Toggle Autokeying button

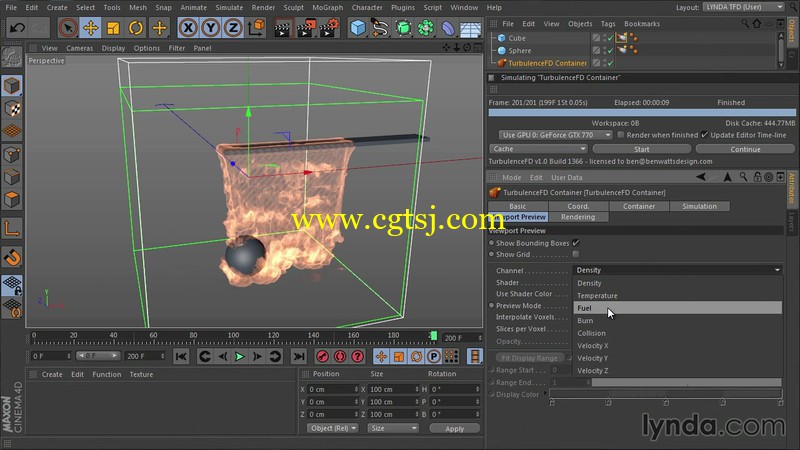(340, 356)
